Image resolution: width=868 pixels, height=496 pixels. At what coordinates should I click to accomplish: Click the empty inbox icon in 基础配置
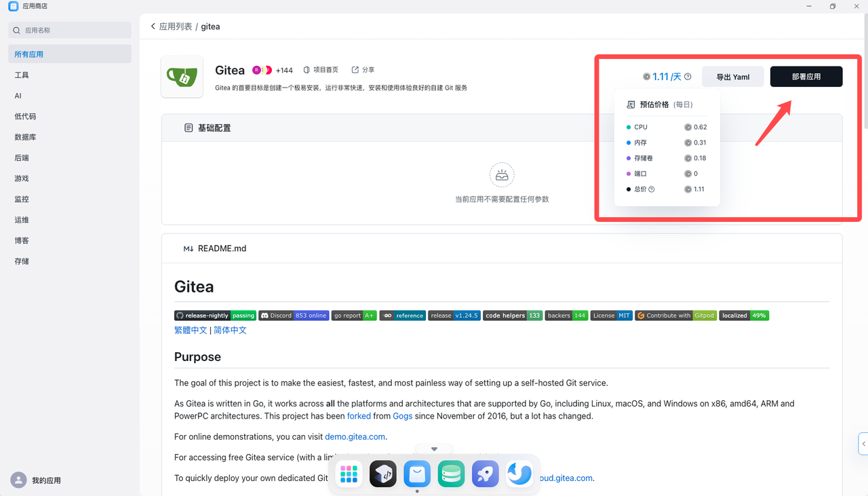[x=502, y=175]
